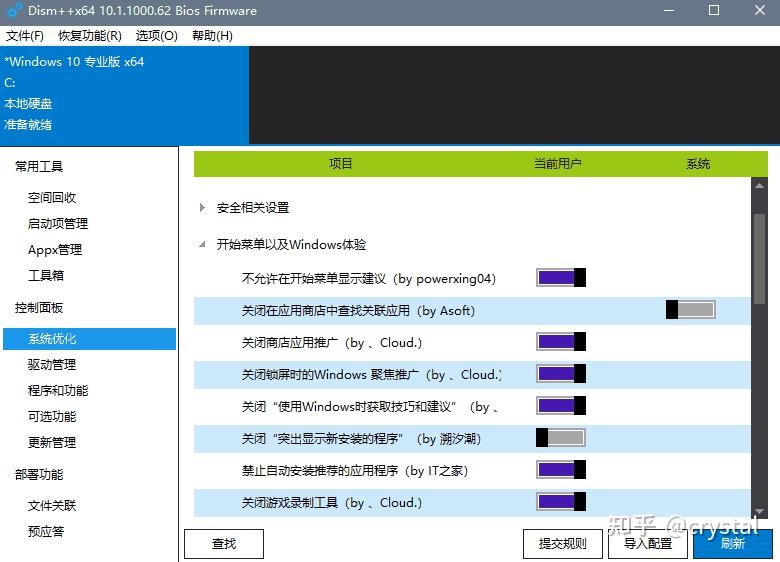Click the 禁止自动安装推荐的应用程序 row text
The height and width of the screenshot is (562, 780).
coord(355,470)
